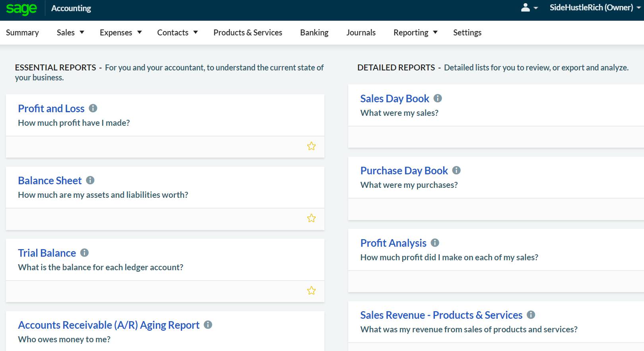Viewport: 644px width, 351px height.
Task: Expand the Sales dropdown menu
Action: pos(70,33)
